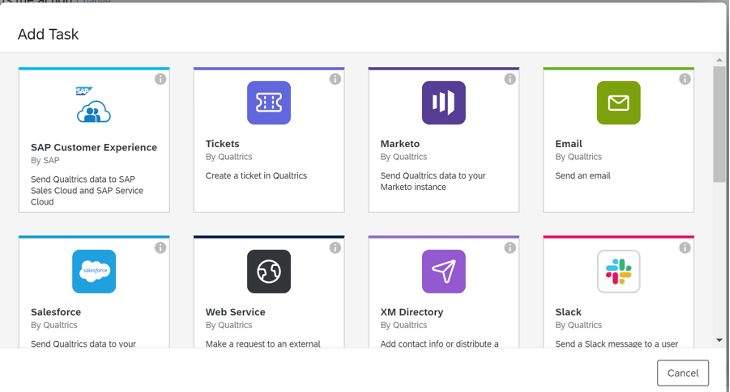Cancel the Add Task dialog

(683, 373)
